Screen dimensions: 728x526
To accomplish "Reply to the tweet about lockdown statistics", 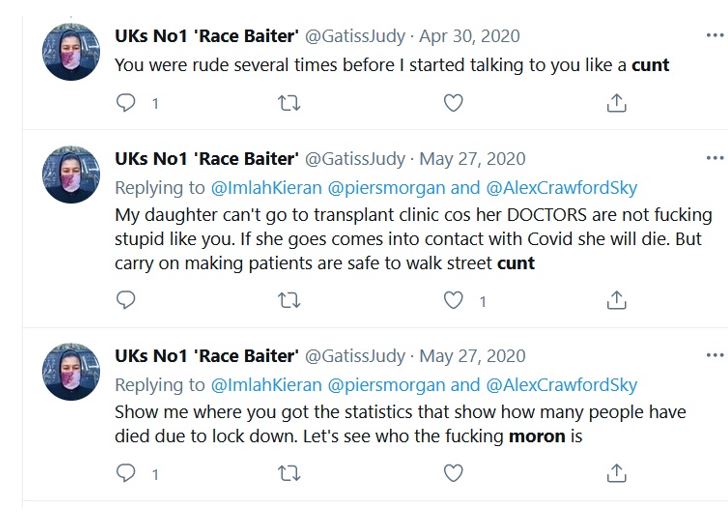I will point(126,472).
